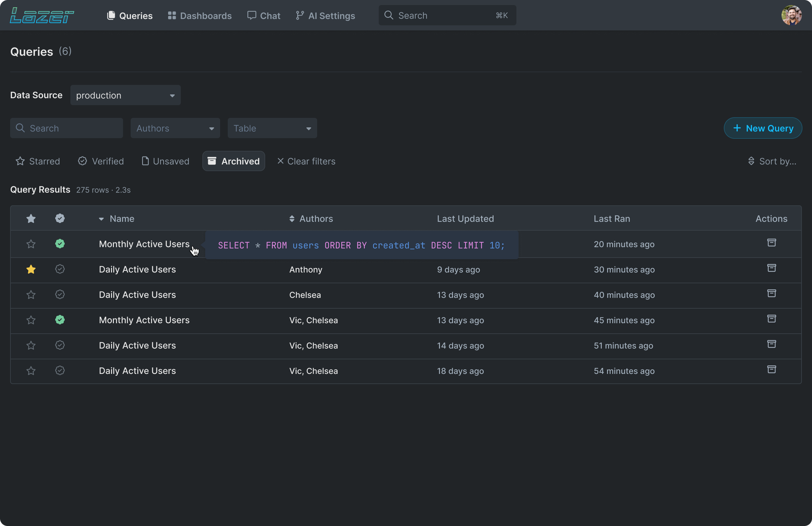Click the star column header icon
This screenshot has width=812, height=526.
click(x=31, y=218)
